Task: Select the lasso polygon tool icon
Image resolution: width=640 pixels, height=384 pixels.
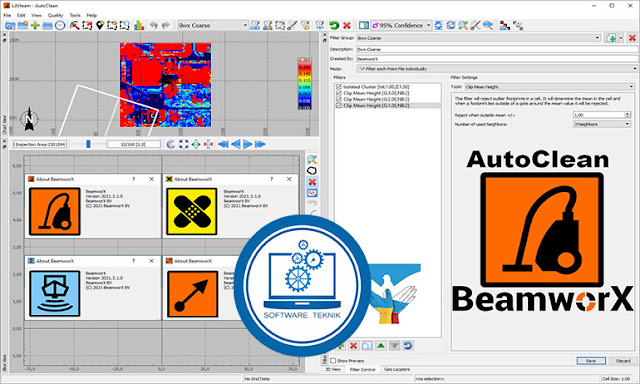Action: pyautogui.click(x=312, y=171)
